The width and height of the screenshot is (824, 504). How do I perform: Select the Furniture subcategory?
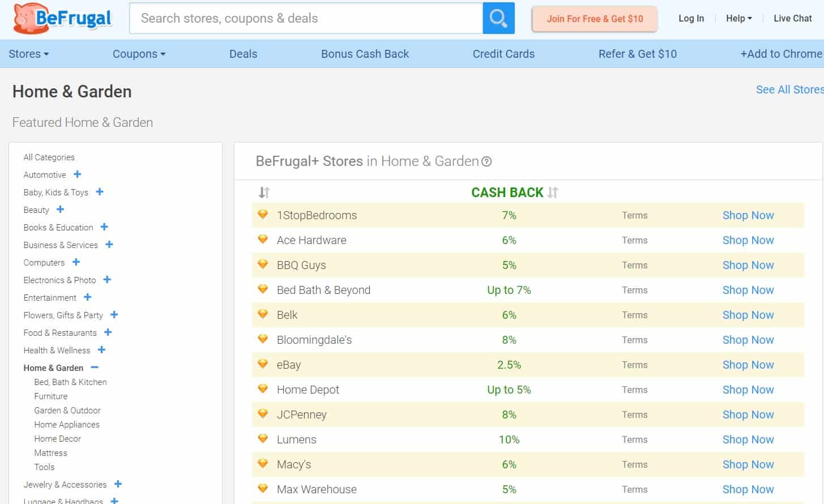click(50, 396)
